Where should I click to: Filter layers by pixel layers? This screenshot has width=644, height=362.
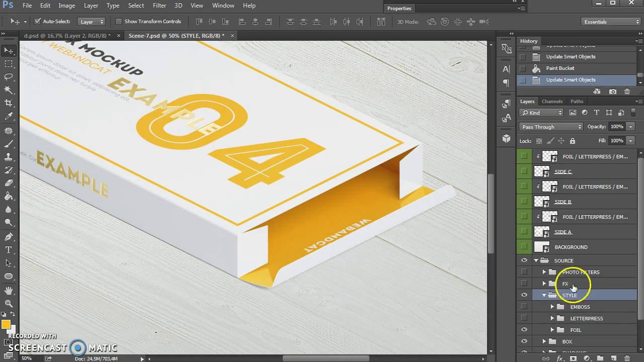pyautogui.click(x=573, y=113)
